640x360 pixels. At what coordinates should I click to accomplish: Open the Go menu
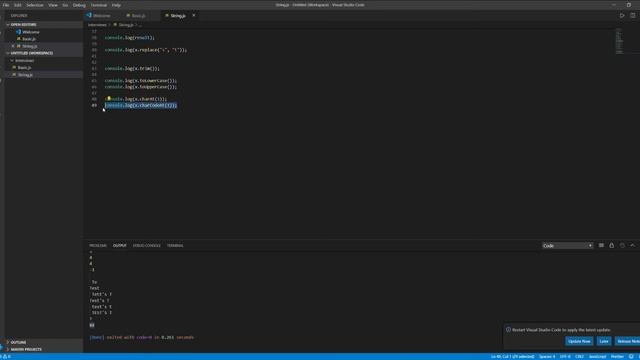[x=65, y=5]
